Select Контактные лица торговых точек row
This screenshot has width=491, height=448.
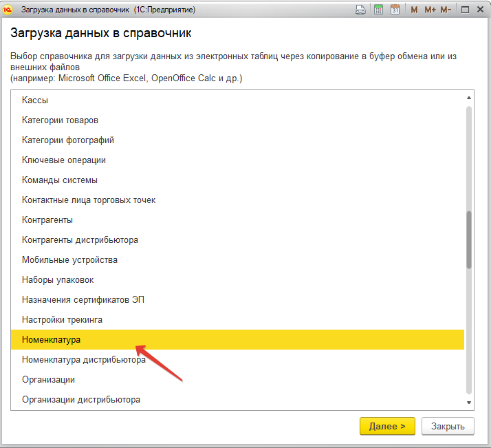237,200
